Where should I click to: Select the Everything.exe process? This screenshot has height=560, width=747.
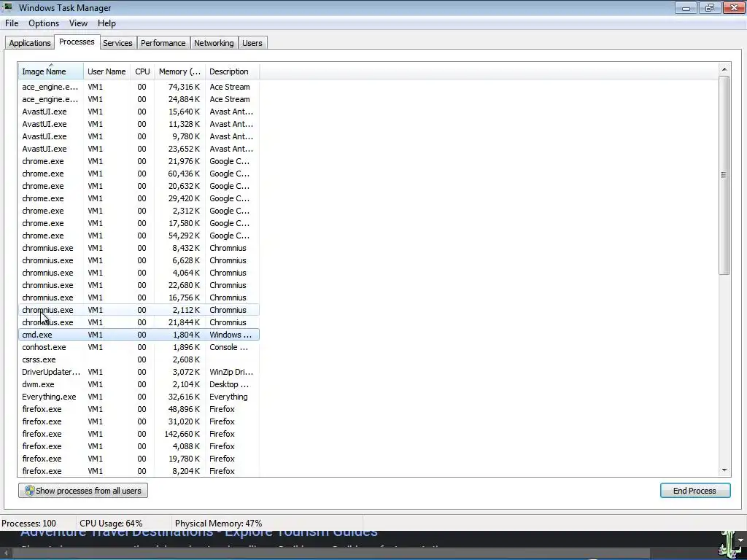(139, 397)
